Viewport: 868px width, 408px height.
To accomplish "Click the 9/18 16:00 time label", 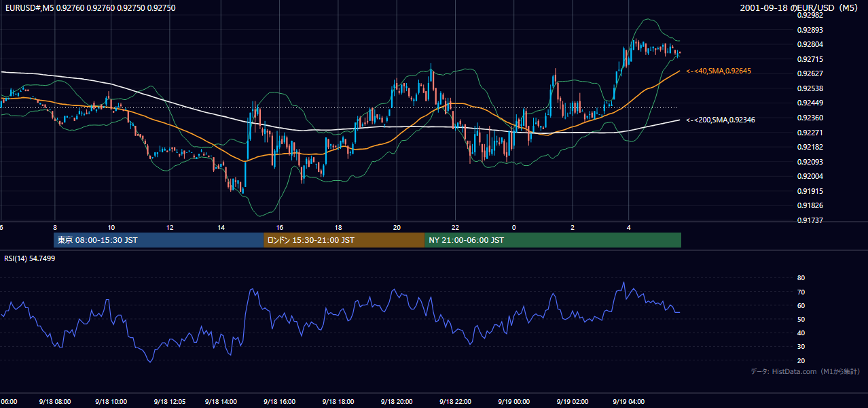I will point(280,401).
